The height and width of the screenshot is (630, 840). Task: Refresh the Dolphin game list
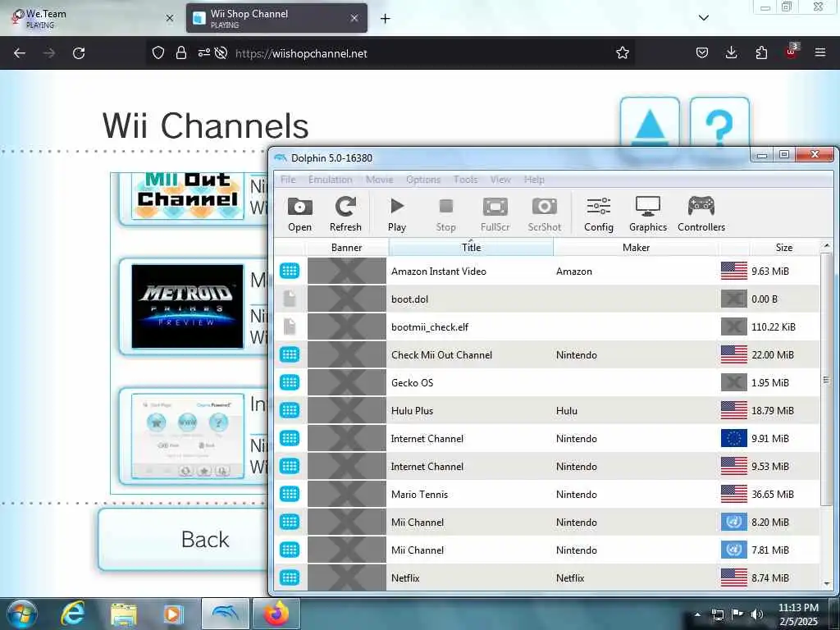click(x=345, y=214)
